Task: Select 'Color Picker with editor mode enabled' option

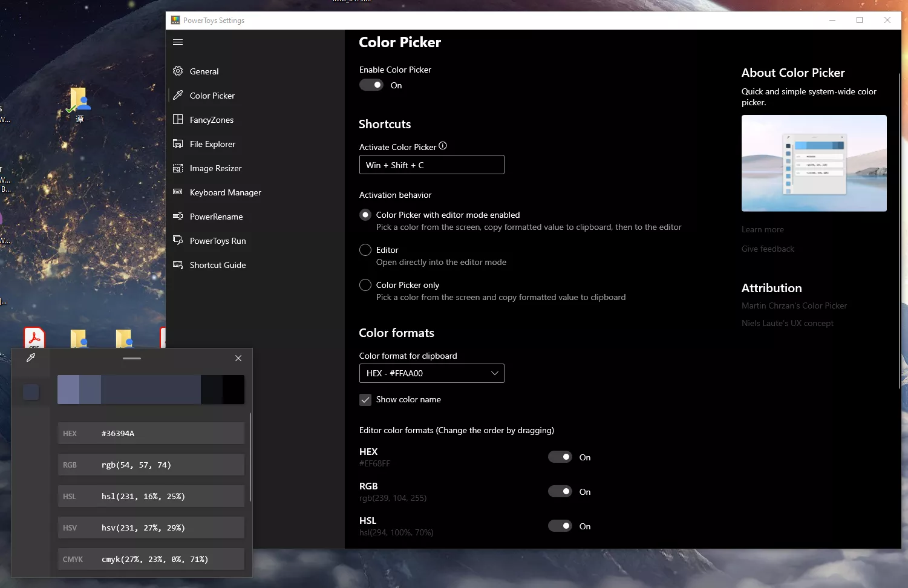Action: 365,215
